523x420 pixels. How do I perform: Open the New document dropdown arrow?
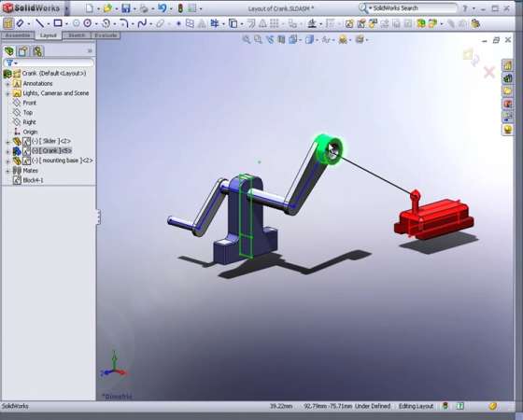click(98, 8)
